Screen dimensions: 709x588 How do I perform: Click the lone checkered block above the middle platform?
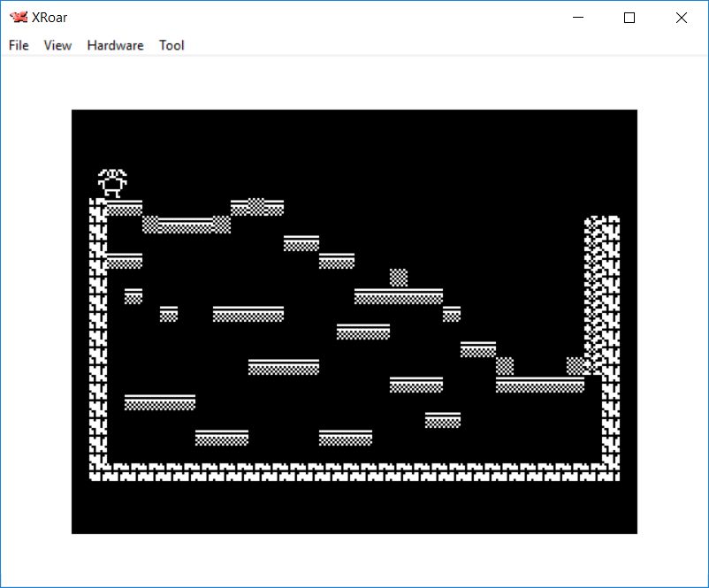point(399,278)
